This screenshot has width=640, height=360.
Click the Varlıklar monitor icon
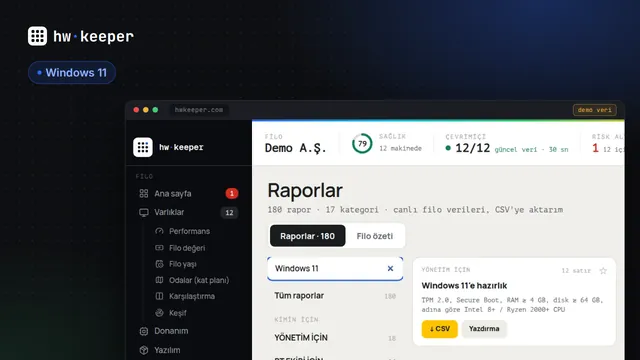144,213
